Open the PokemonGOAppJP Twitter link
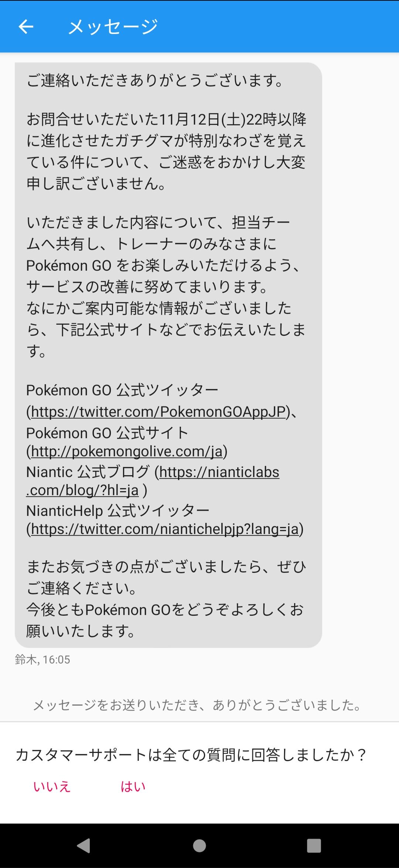 [158, 412]
